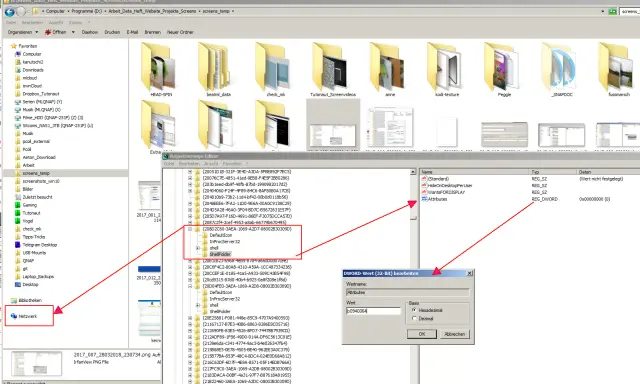Click the Registry Editor title bar icon
The image size is (640, 384).
point(166,156)
